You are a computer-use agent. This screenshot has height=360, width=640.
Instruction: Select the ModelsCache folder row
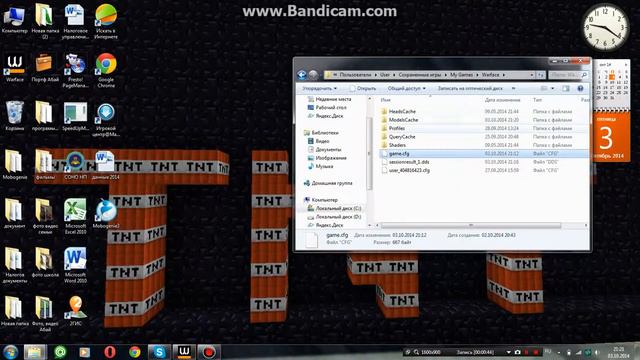[484, 120]
